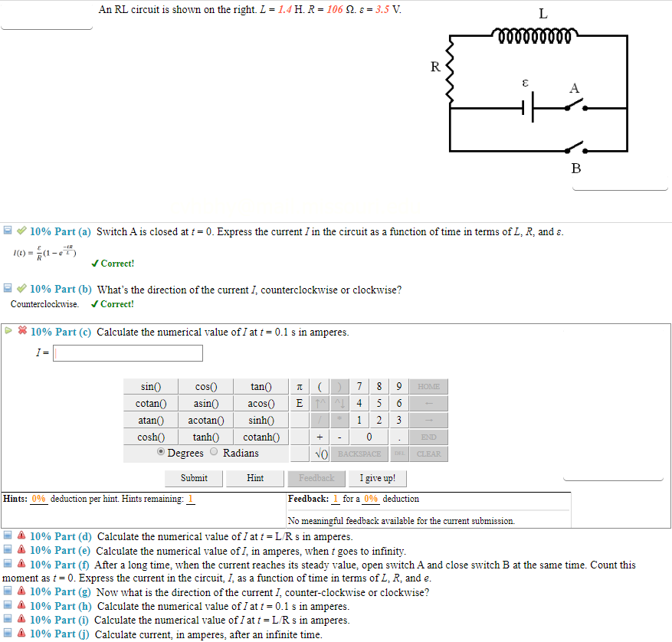Click digit 9 on keypad
This screenshot has height=642, width=672.
[399, 387]
